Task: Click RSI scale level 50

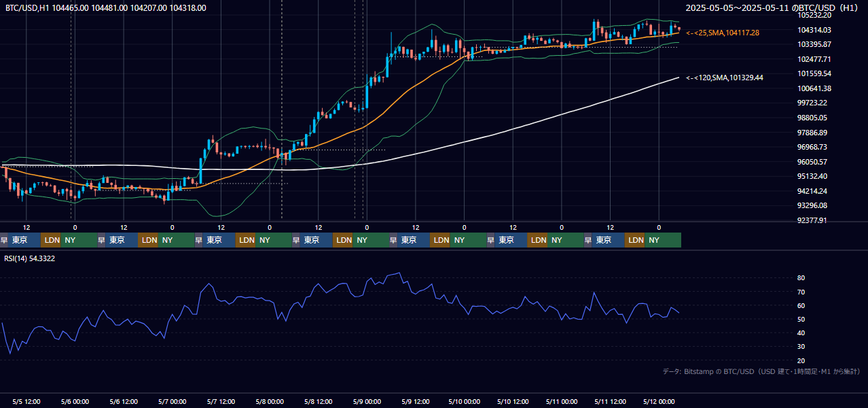Action: 801,319
